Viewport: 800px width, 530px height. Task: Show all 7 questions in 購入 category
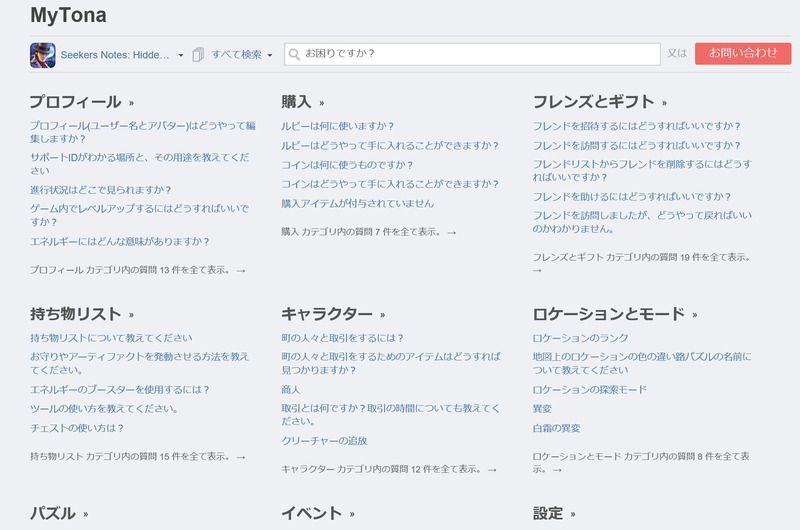369,232
